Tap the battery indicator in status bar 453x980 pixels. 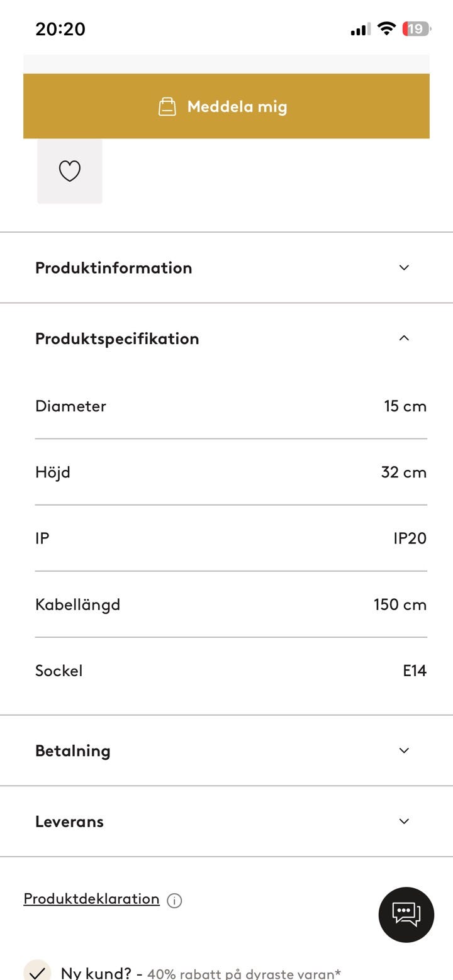click(416, 29)
